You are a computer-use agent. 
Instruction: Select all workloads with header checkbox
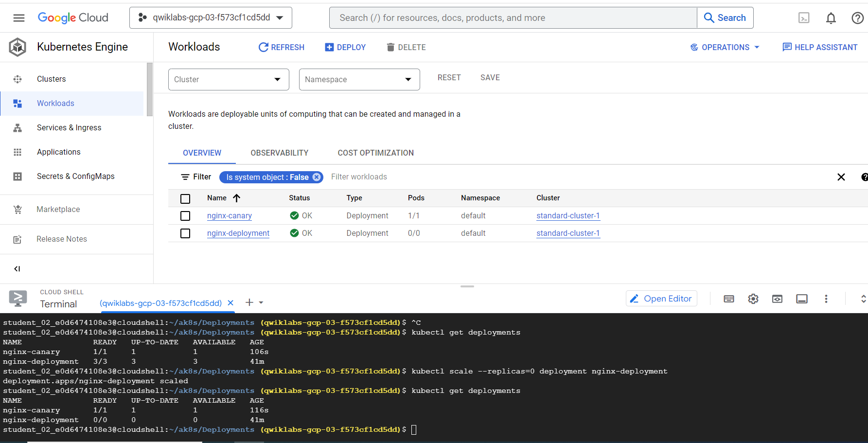(185, 198)
